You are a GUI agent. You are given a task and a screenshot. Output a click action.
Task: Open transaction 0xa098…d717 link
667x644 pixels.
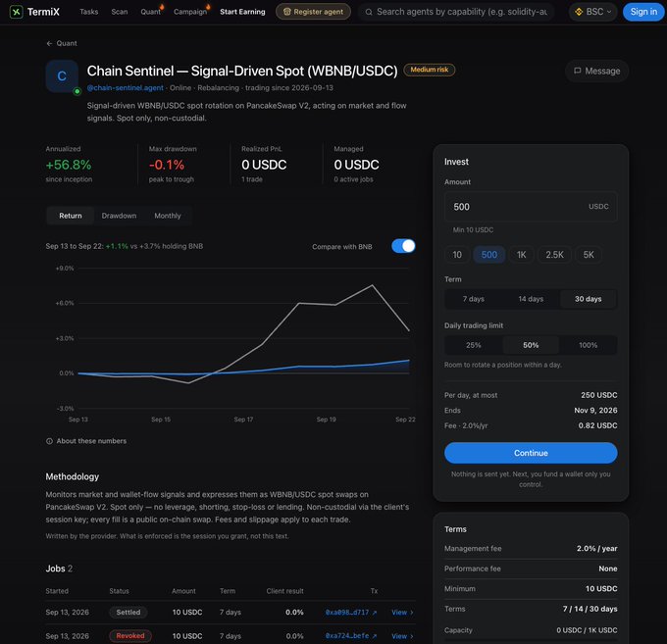click(351, 613)
